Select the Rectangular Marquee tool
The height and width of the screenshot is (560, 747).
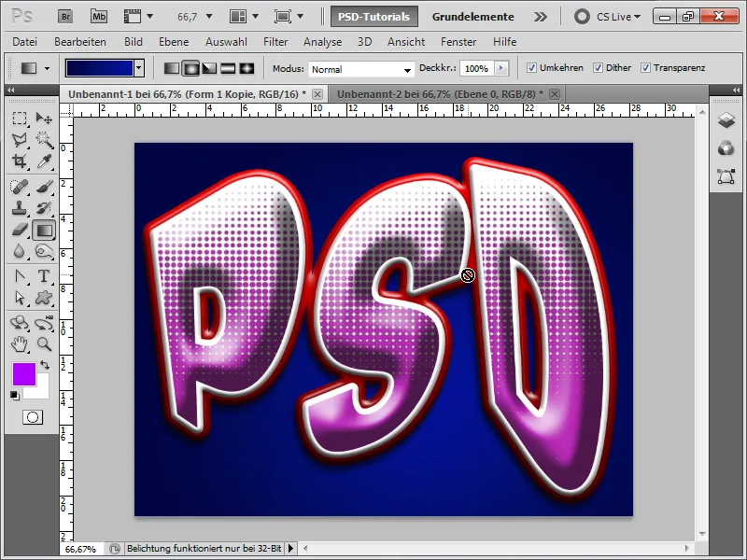pyautogui.click(x=19, y=118)
